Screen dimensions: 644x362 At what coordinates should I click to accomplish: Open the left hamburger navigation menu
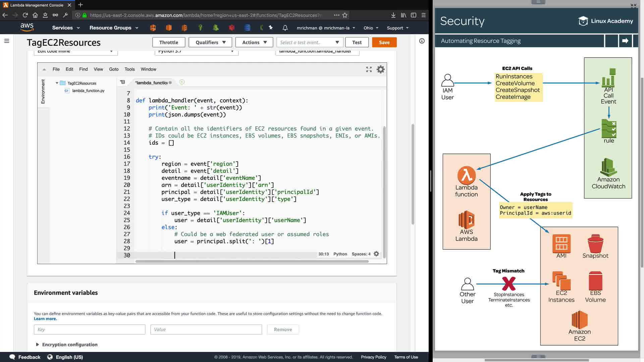pyautogui.click(x=7, y=41)
